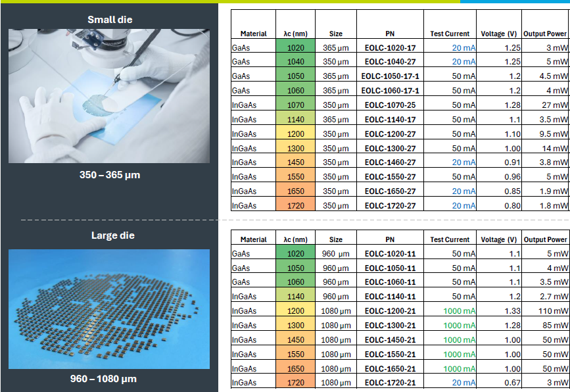Click Size header in large die table
The image size is (570, 392).
(336, 239)
